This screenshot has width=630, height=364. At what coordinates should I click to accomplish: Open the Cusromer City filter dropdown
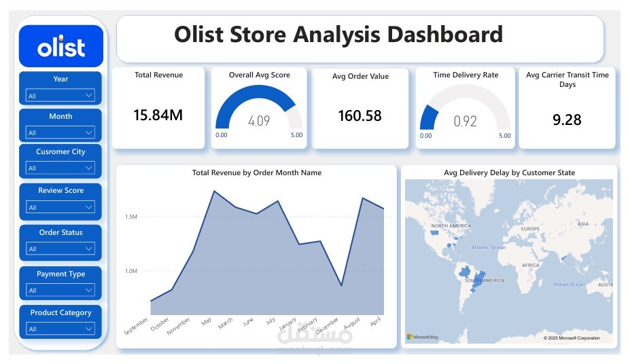click(60, 168)
